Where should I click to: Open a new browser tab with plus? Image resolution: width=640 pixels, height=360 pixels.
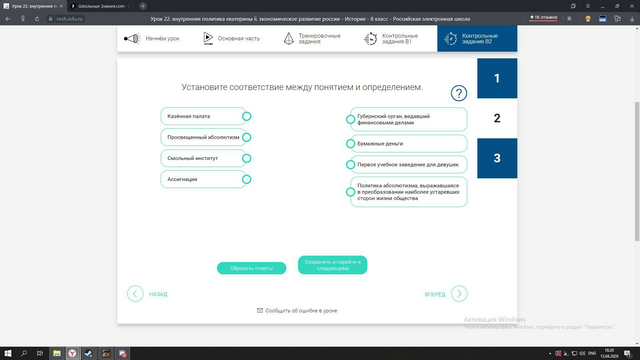(143, 6)
